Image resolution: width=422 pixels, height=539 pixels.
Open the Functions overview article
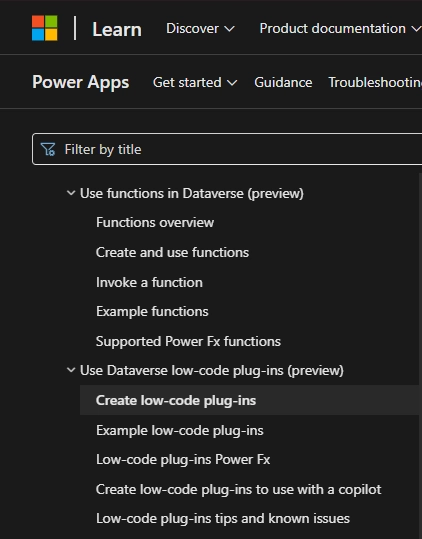[x=155, y=222]
